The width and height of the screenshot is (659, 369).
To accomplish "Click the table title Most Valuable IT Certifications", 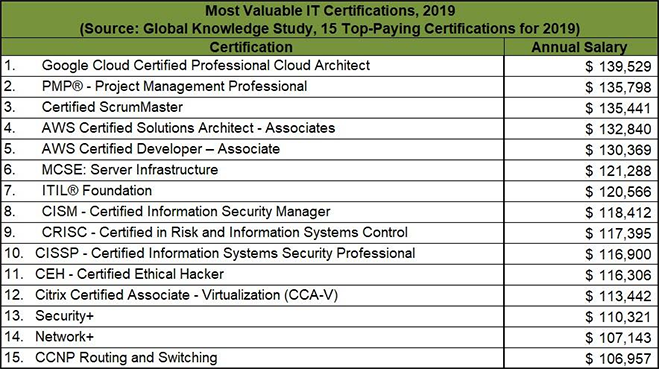I will pos(330,11).
